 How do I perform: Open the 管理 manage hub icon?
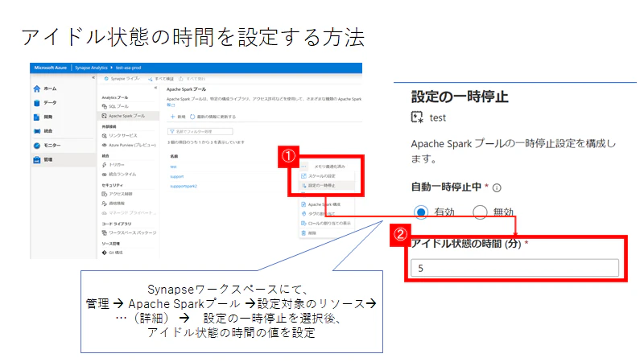[37, 159]
